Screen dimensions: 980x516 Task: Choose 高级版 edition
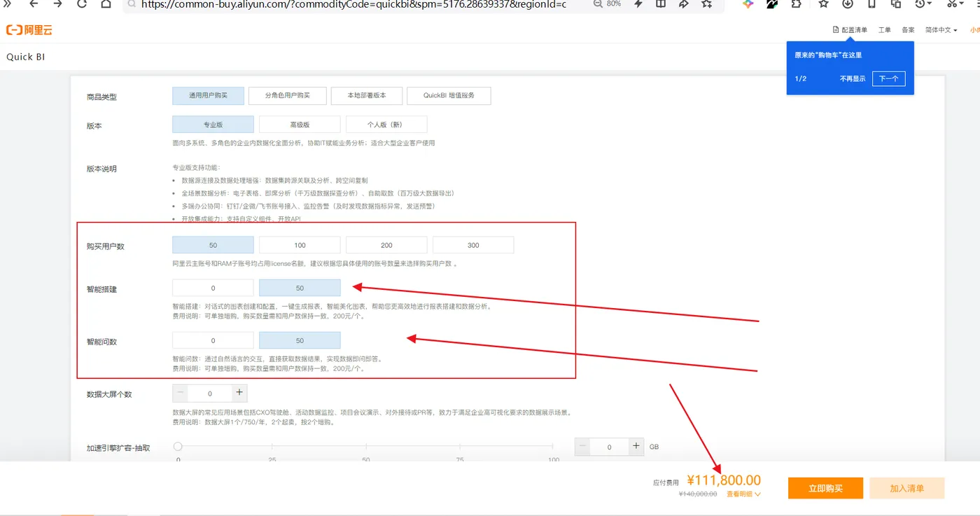click(300, 125)
